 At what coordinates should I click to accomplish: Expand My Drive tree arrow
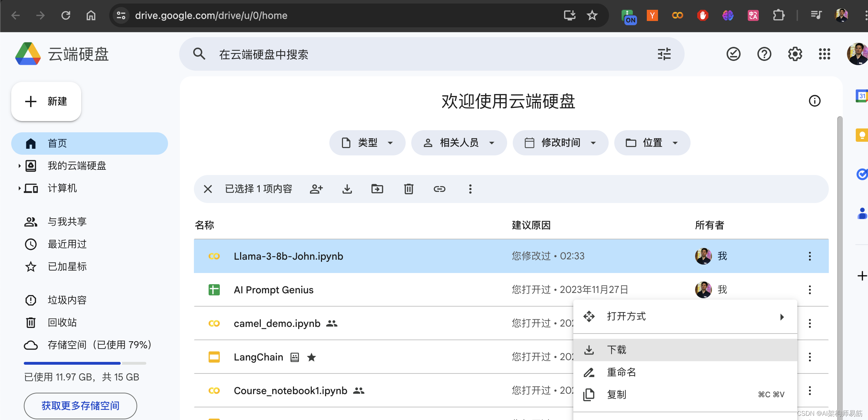click(x=19, y=166)
